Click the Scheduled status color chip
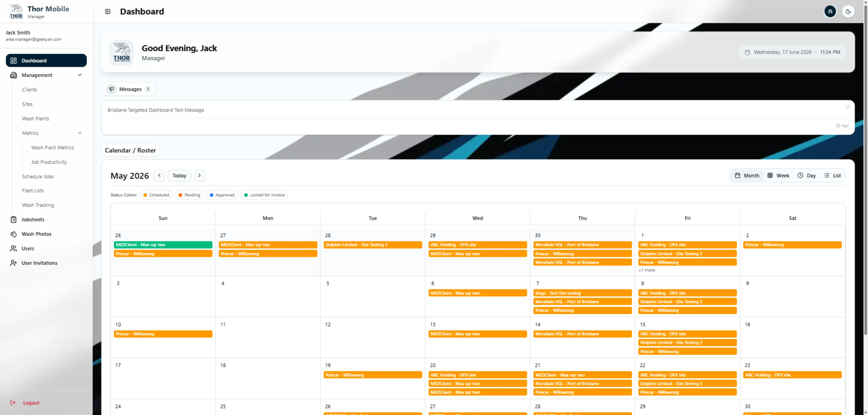 [156, 195]
